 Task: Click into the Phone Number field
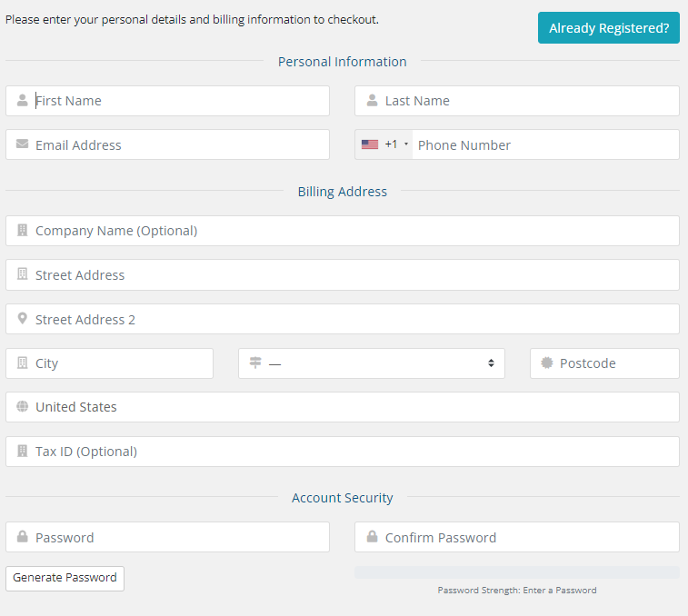[543, 144]
